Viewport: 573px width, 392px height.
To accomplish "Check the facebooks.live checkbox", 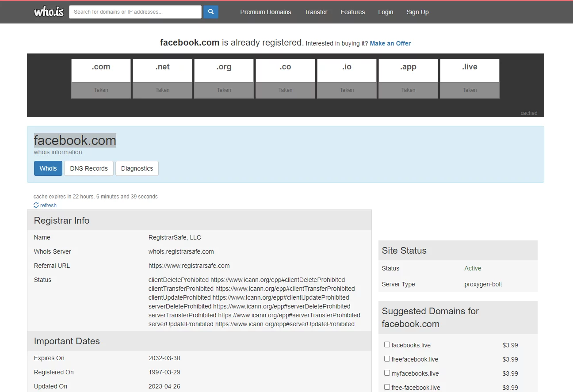I will (387, 345).
